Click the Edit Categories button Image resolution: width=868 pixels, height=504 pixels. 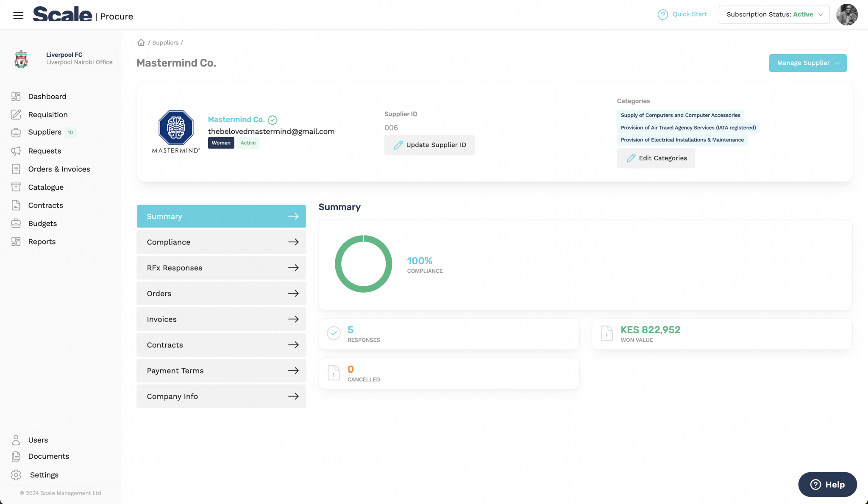[656, 158]
